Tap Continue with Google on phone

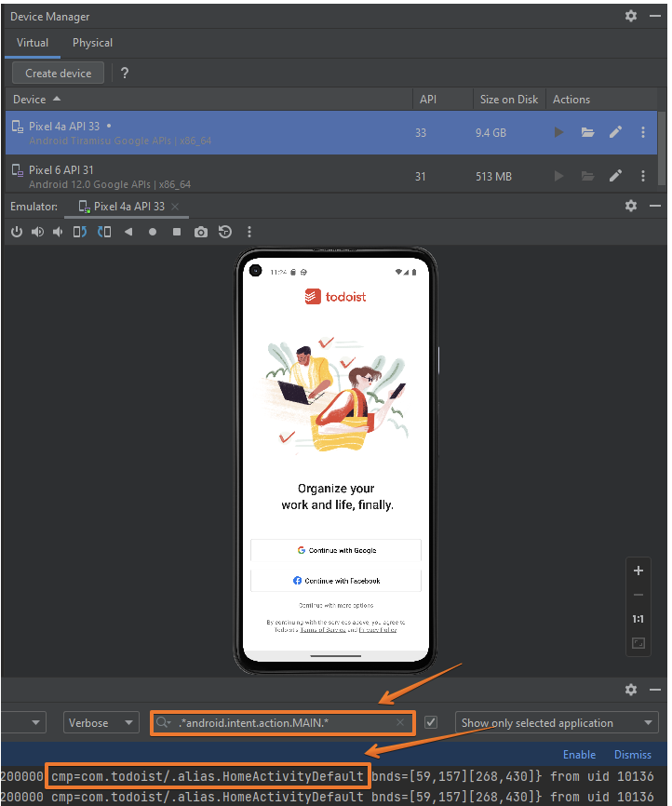(336, 551)
